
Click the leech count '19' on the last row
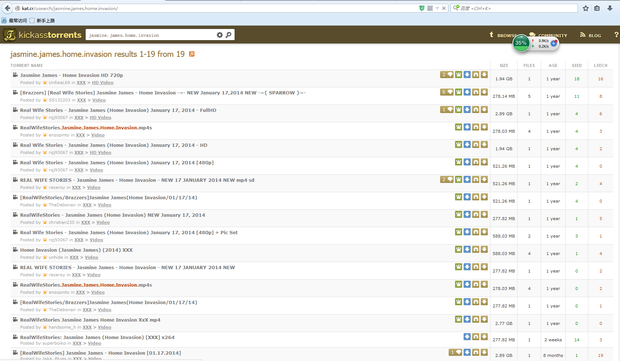[x=601, y=355]
